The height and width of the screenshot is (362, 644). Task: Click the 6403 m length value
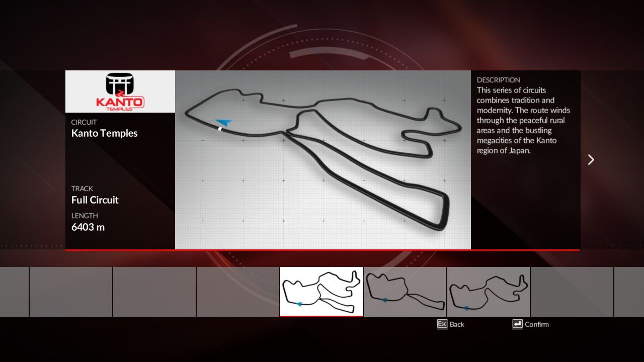click(x=88, y=227)
